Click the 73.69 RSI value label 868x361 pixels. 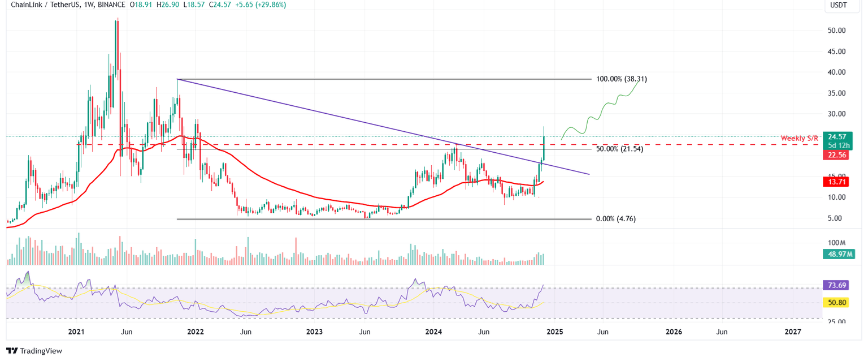click(x=836, y=284)
